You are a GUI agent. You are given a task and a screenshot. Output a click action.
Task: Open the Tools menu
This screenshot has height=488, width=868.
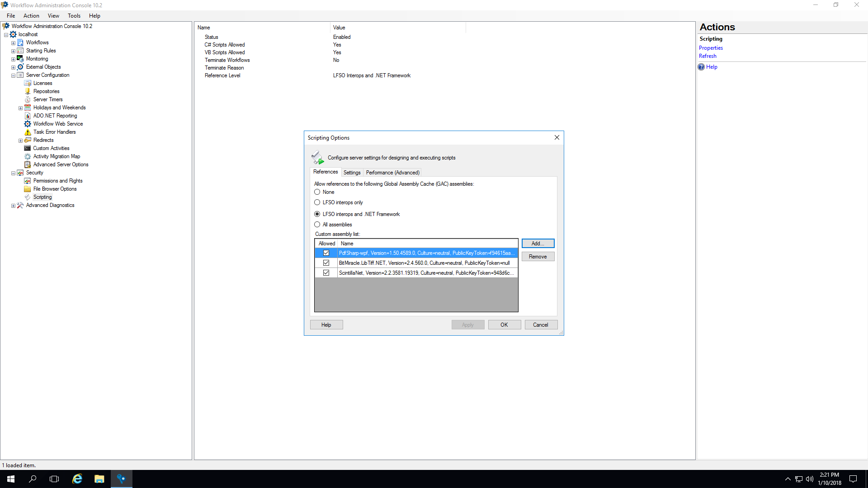click(74, 16)
